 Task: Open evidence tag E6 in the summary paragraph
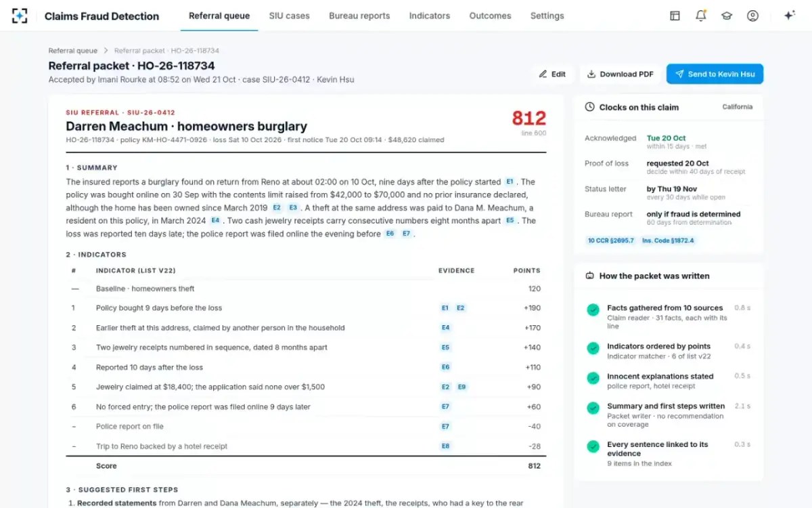point(390,233)
